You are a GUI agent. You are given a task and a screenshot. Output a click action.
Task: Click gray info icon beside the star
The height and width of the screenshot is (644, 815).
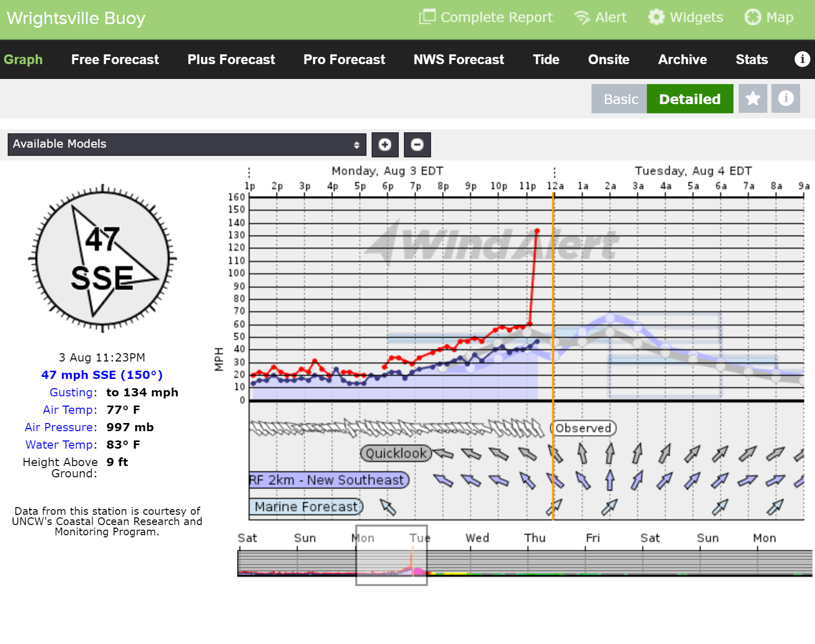(786, 98)
